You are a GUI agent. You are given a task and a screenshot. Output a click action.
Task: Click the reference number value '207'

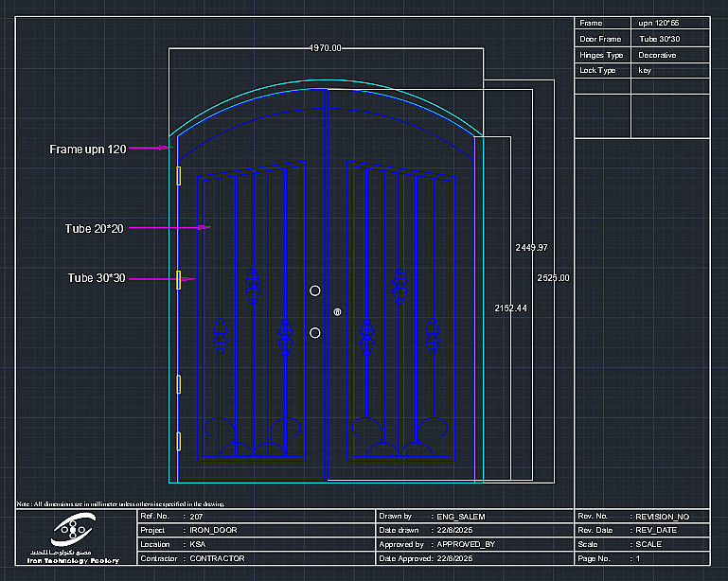tap(196, 517)
